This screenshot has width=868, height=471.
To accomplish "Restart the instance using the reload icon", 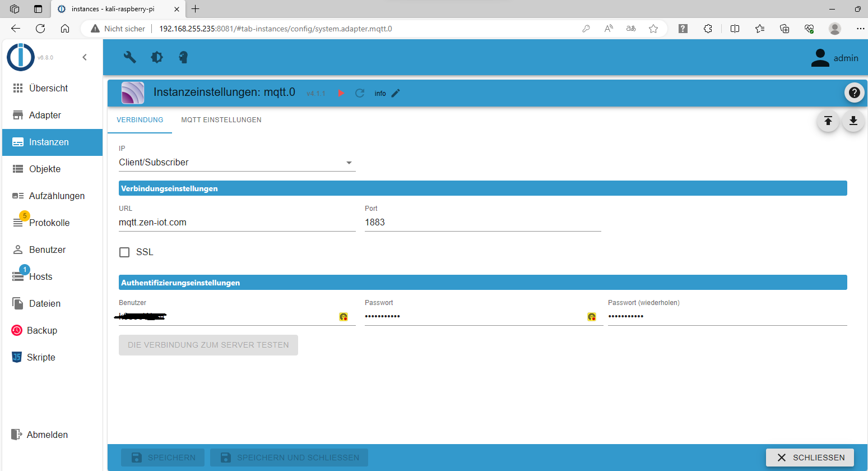I will point(360,93).
